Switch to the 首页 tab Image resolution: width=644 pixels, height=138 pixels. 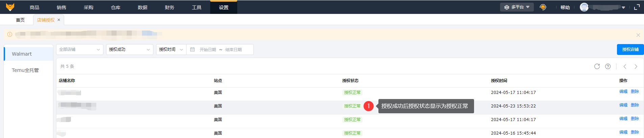[20, 20]
